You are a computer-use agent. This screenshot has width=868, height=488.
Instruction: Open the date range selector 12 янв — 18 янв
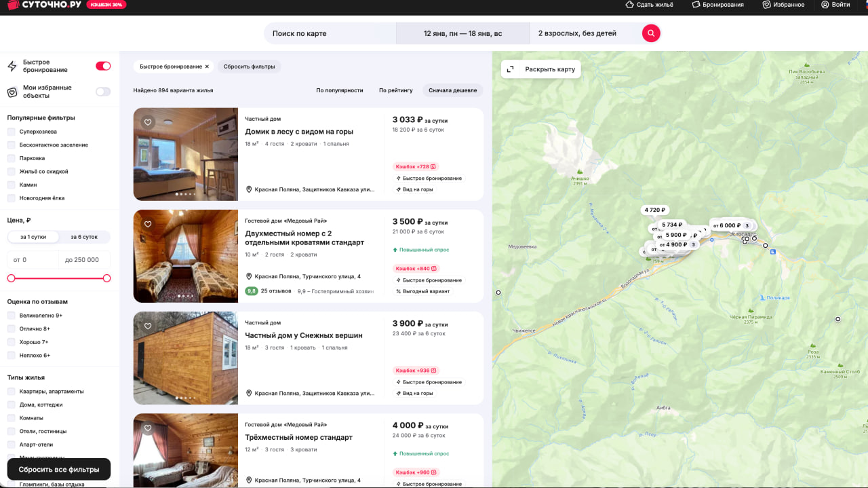coord(462,33)
